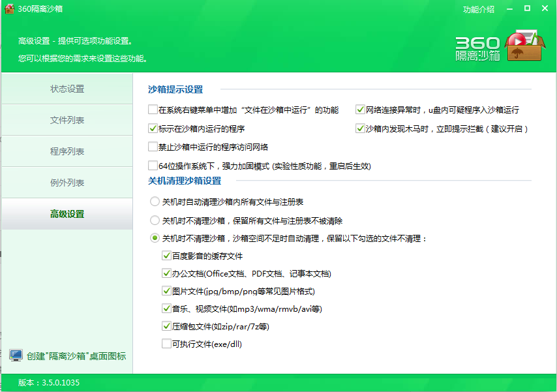557x392 pixels.
Task: Enable 禁止沙箱中运行的程序访问网络 checkbox
Action: point(153,147)
